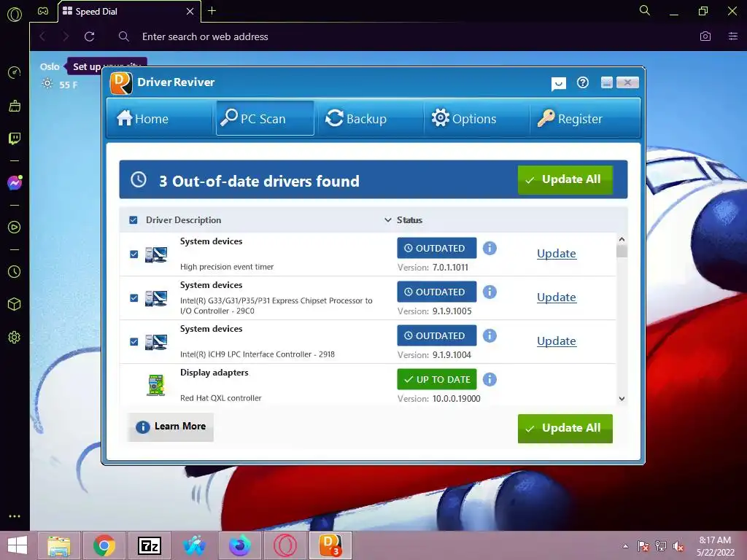This screenshot has width=747, height=560.
Task: Open Firefox from the taskbar
Action: tap(239, 545)
